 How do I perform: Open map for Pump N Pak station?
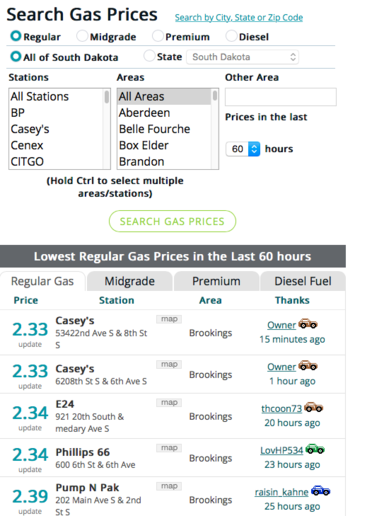[169, 486]
